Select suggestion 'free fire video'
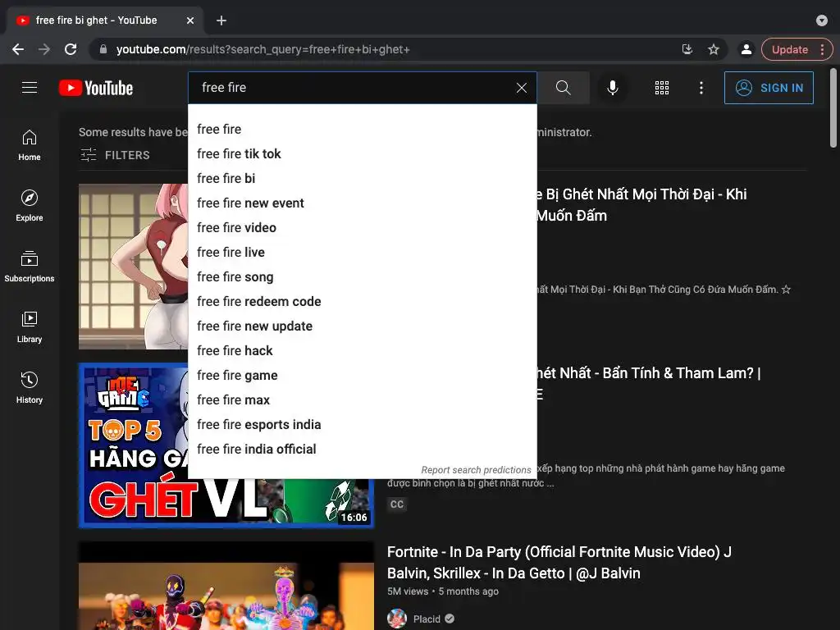840x630 pixels. 363,228
